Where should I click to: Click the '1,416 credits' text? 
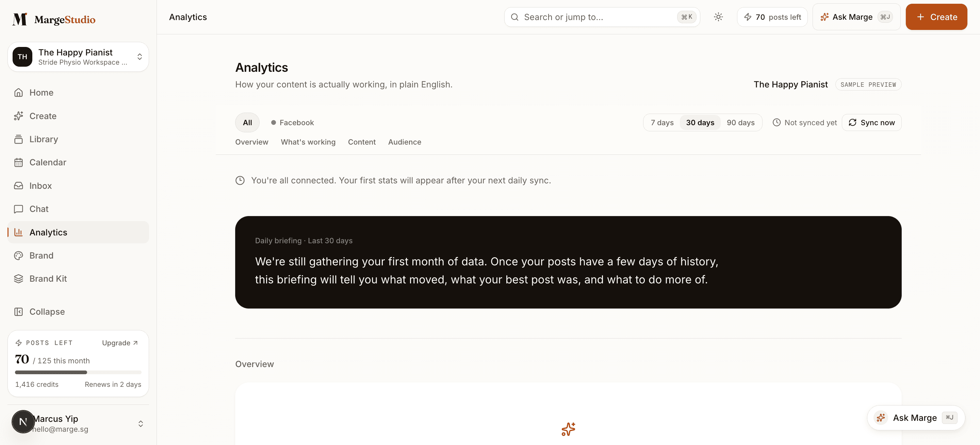37,384
